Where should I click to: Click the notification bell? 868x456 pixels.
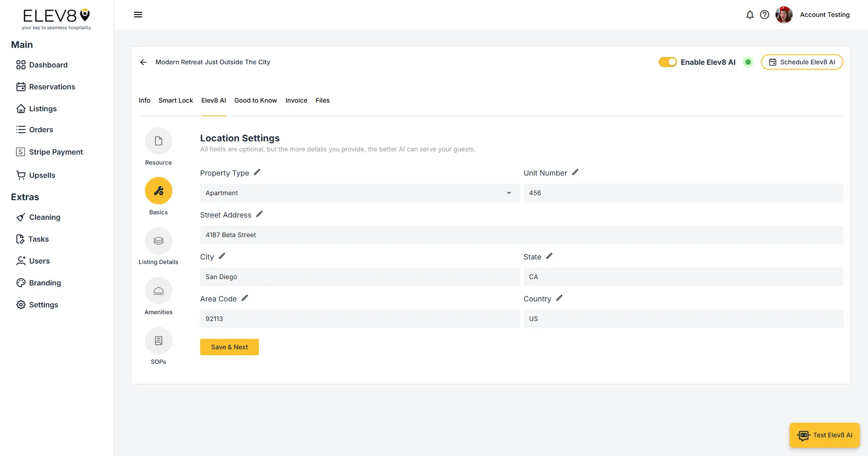coord(749,15)
